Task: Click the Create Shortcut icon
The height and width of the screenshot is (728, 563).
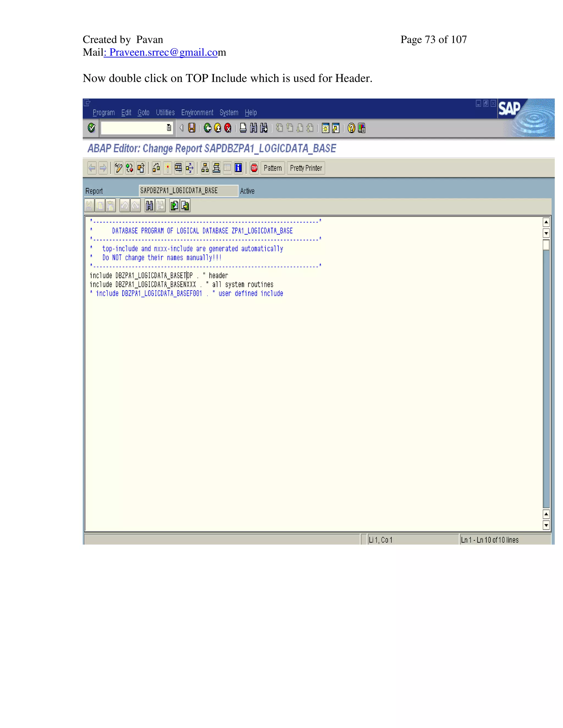Action: 336,128
